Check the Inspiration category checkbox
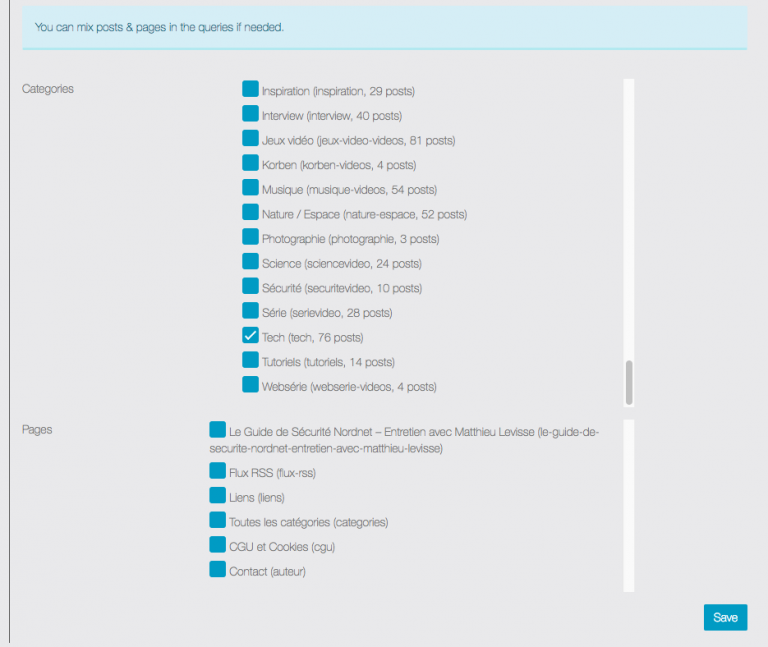 tap(250, 89)
